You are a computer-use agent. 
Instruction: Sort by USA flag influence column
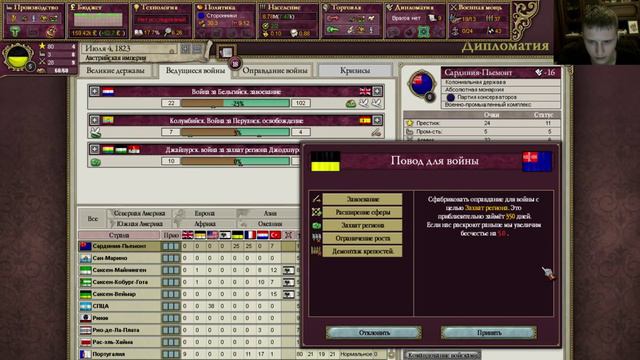tap(213, 235)
